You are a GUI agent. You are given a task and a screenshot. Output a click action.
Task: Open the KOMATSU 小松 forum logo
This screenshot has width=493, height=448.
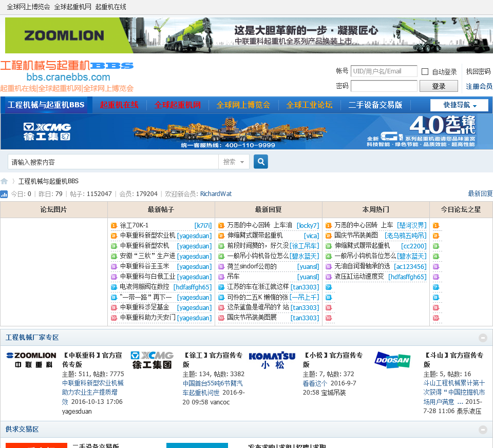pyautogui.click(x=272, y=360)
